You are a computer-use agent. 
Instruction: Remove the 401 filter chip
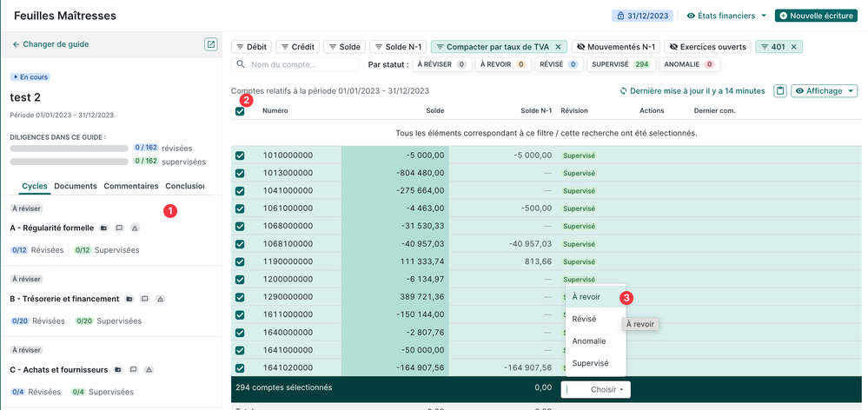793,47
